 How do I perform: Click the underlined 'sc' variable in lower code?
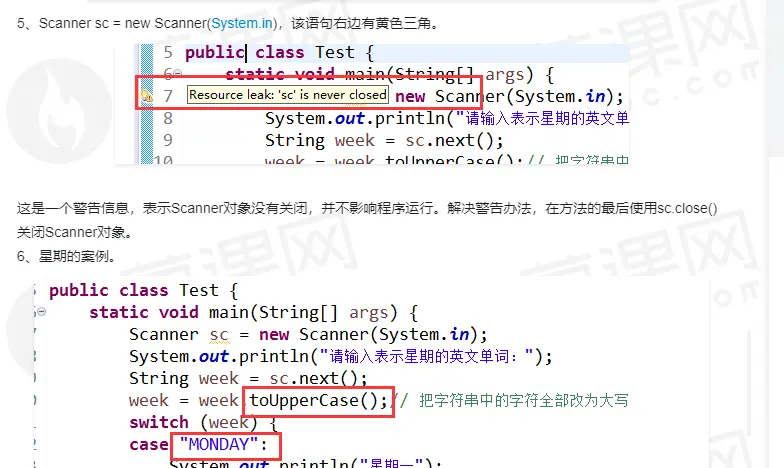[219, 335]
